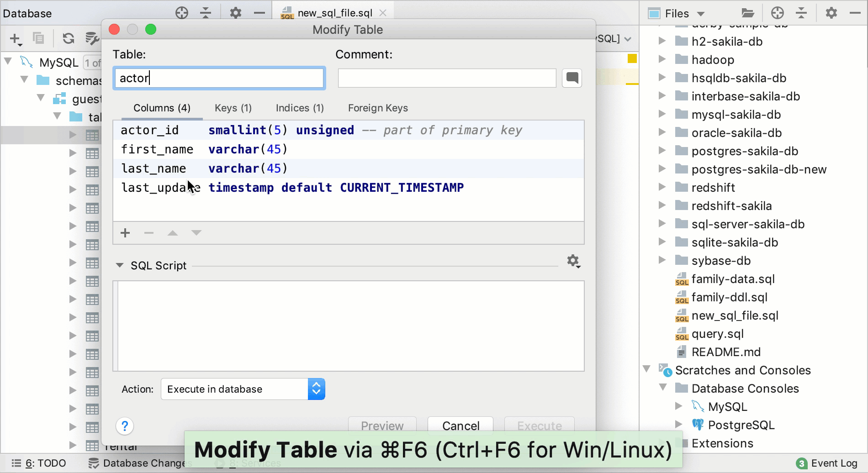Remove the selected column

tap(148, 233)
